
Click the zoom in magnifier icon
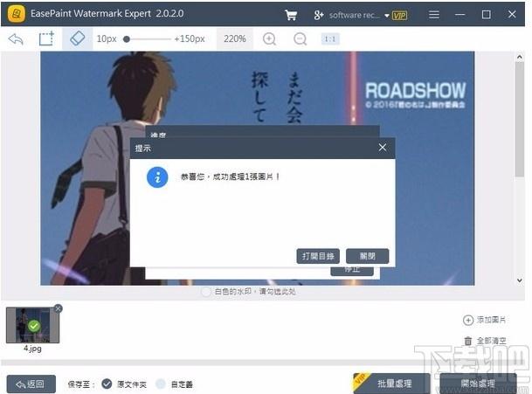click(270, 39)
